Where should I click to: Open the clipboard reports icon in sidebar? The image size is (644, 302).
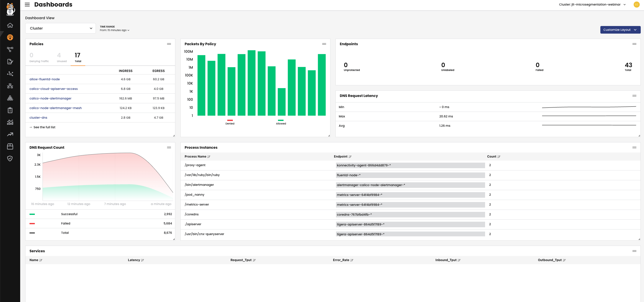[10, 110]
